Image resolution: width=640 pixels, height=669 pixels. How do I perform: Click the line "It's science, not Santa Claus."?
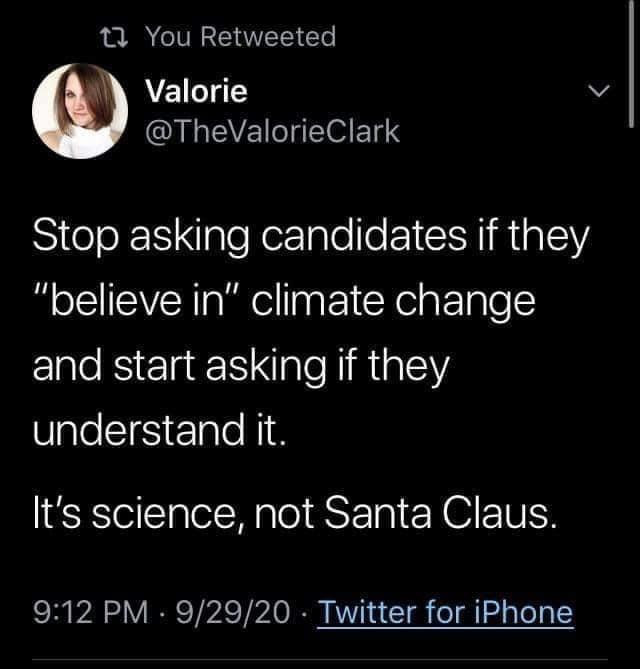(x=291, y=517)
